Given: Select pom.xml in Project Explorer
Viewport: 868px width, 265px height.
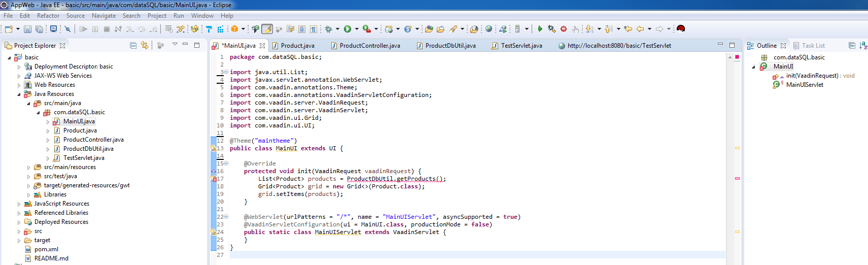Looking at the screenshot, I should (46, 249).
